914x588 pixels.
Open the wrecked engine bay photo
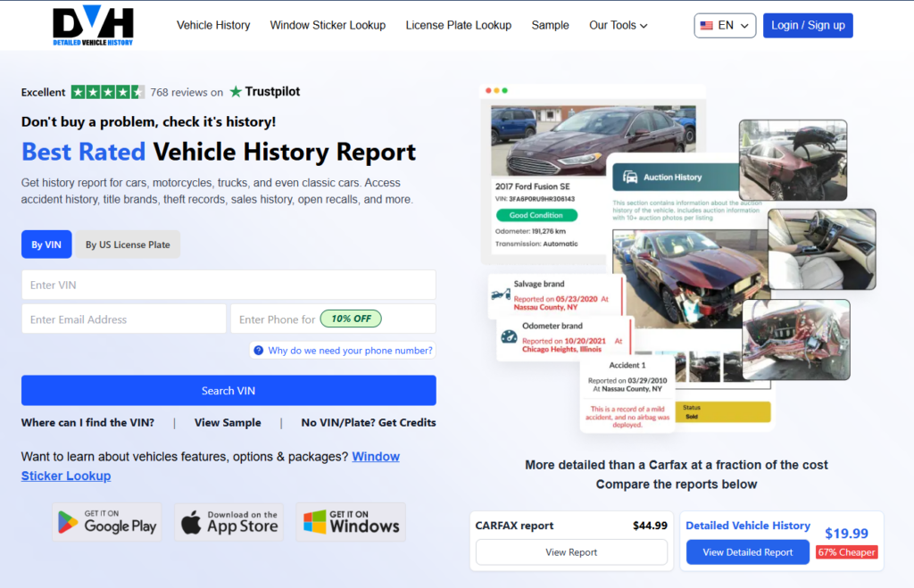click(796, 340)
